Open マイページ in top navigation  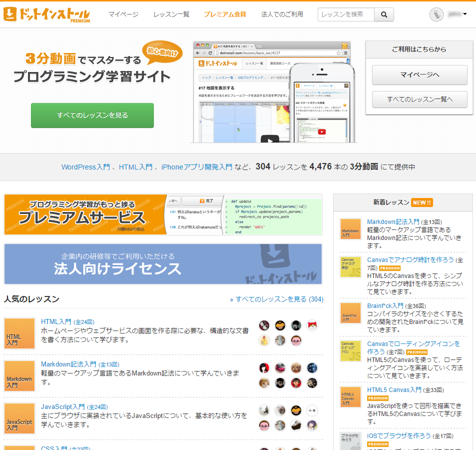click(123, 14)
